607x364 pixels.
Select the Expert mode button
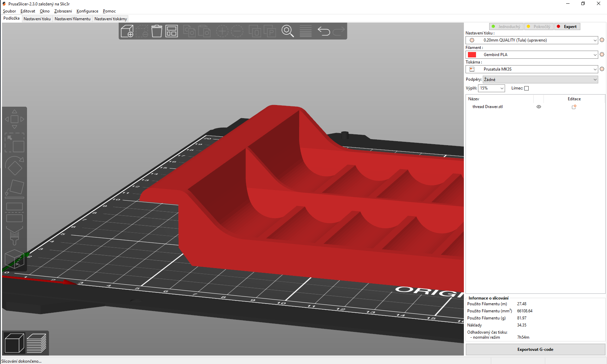tap(567, 26)
